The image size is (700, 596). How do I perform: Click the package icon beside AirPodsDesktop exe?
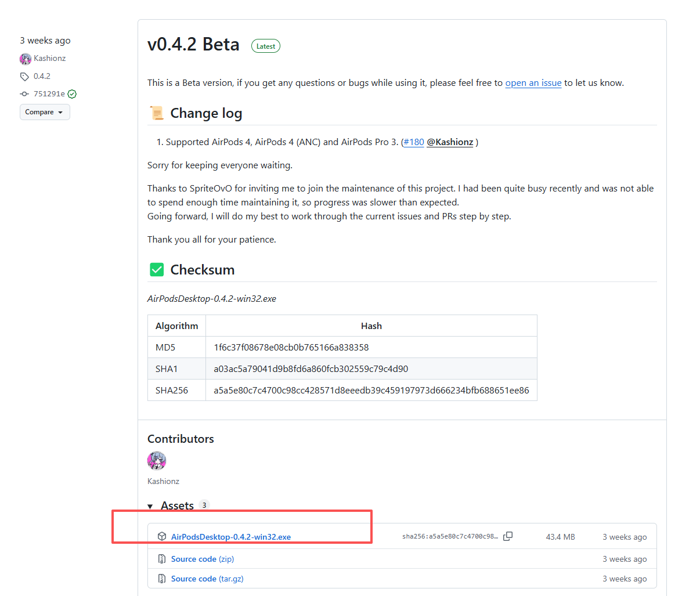(162, 537)
